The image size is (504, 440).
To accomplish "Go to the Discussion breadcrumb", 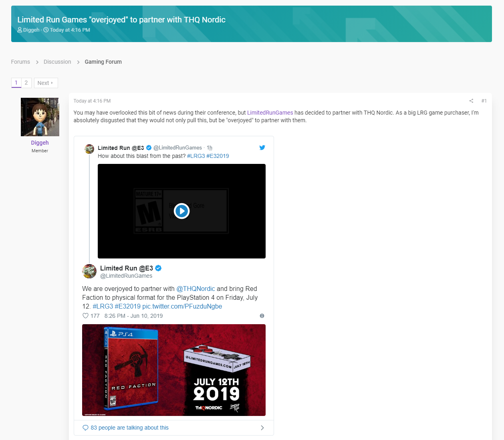I will (57, 62).
